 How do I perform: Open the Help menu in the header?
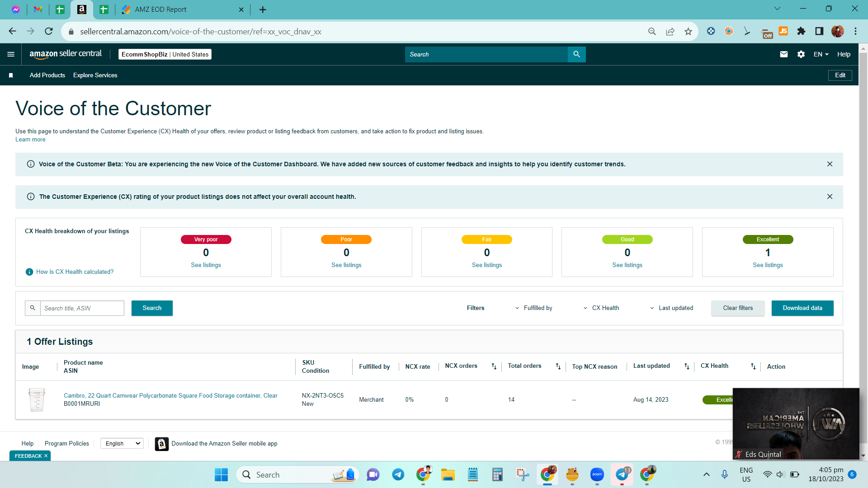pos(844,54)
